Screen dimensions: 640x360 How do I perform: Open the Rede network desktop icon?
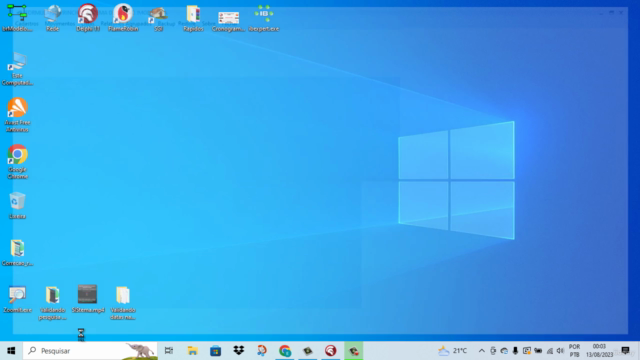click(x=53, y=18)
